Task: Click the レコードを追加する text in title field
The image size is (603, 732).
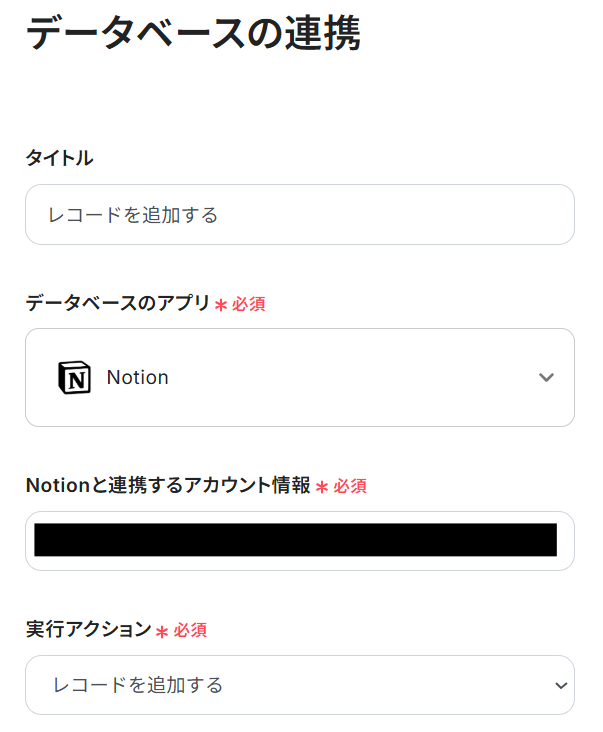Action: pos(133,215)
